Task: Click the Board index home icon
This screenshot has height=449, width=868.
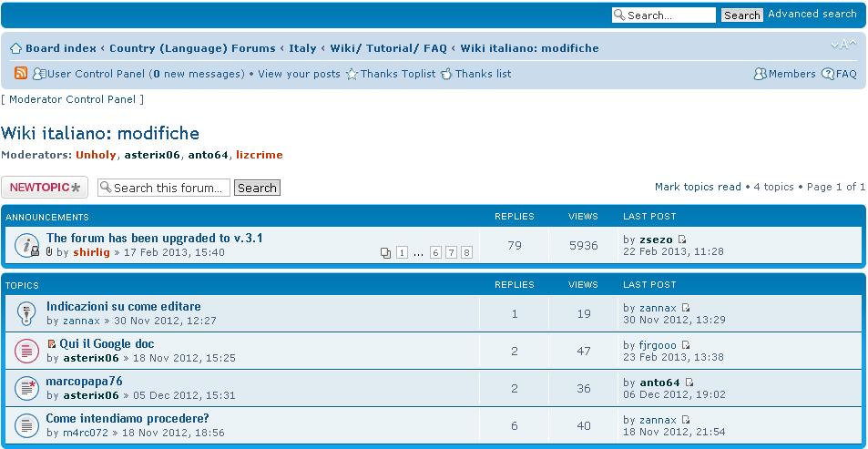Action: 15,48
